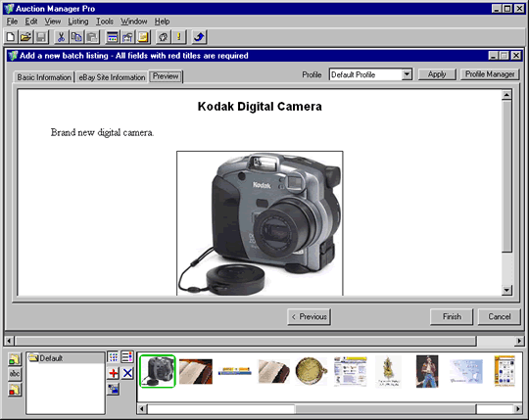529x420 pixels.
Task: Click the Finish button
Action: (452, 317)
